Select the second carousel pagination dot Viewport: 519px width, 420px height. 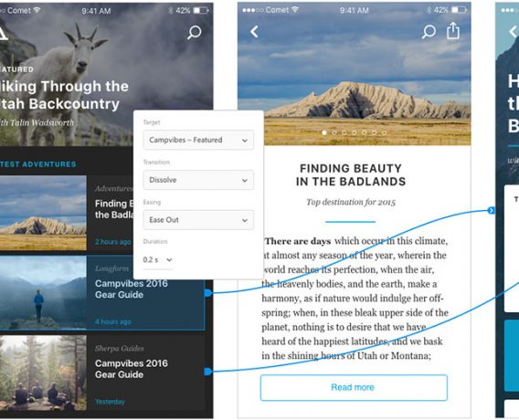click(334, 132)
